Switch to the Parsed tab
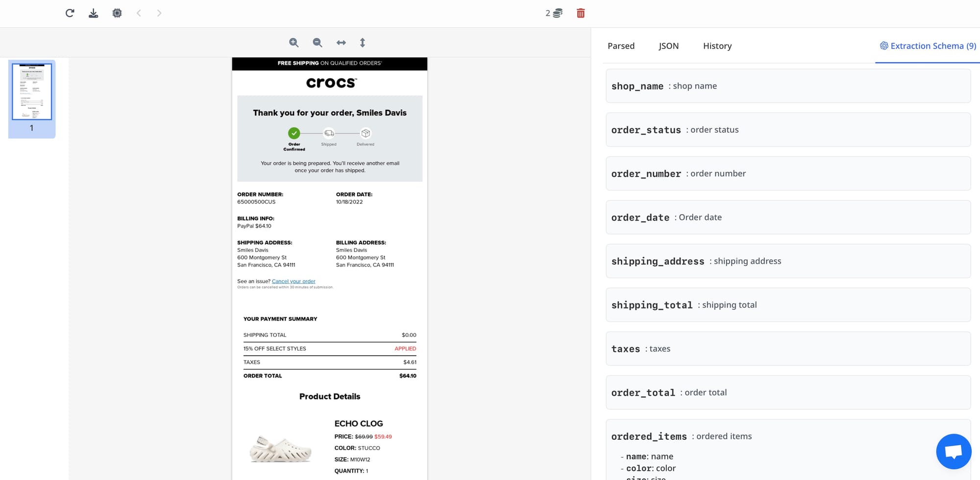 coord(621,46)
